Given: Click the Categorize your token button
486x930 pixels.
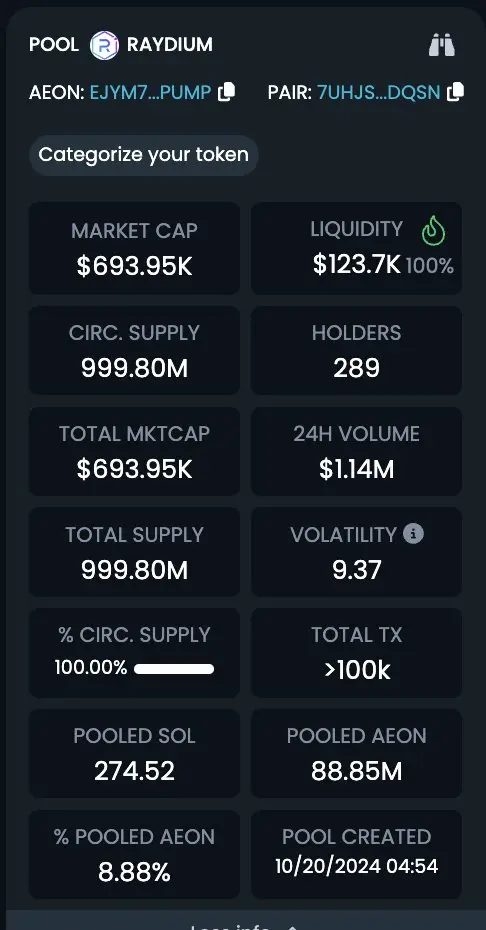Looking at the screenshot, I should click(144, 155).
